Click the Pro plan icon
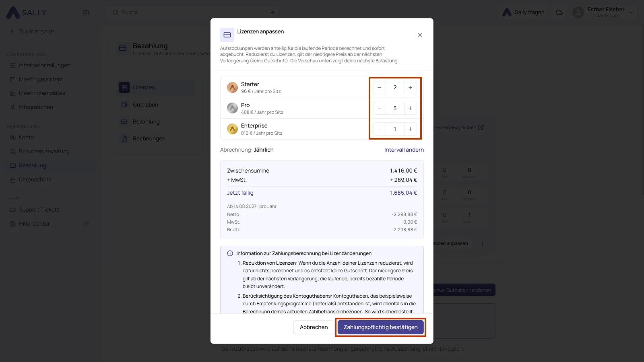Viewport: 644px width, 362px height. tap(232, 108)
